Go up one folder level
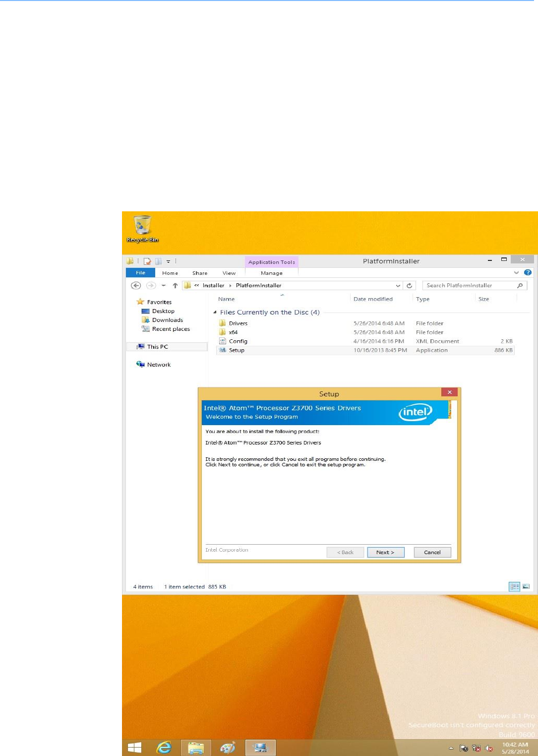The height and width of the screenshot is (756, 538). pos(175,285)
